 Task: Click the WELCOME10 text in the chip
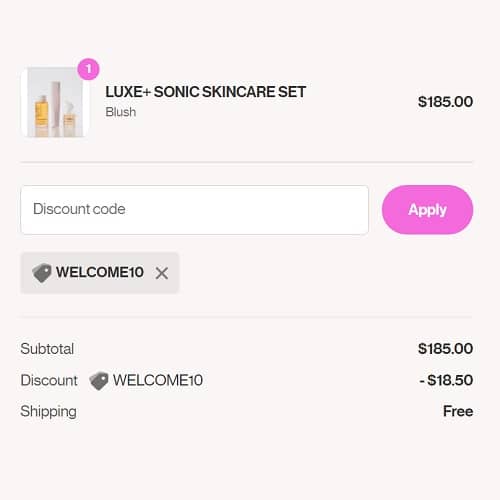coord(100,272)
